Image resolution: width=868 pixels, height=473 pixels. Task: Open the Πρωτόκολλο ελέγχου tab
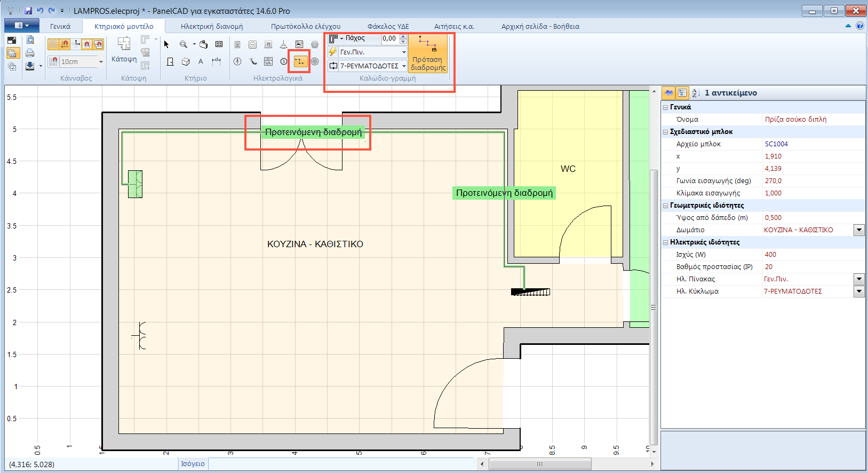point(305,26)
